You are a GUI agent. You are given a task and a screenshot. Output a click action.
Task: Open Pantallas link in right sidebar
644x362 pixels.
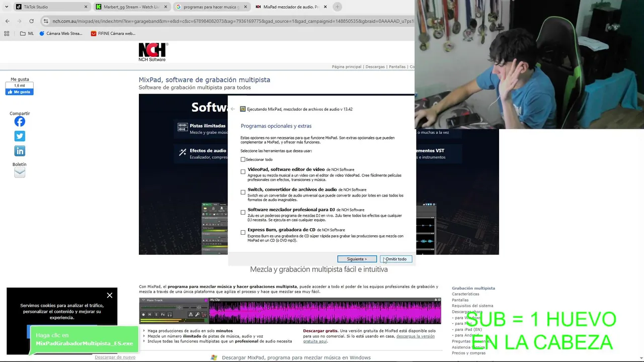460,300
